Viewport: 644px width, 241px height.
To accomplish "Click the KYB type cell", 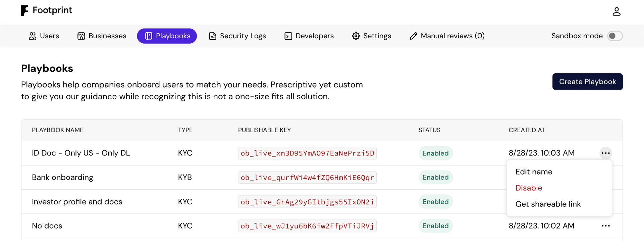I will pyautogui.click(x=185, y=177).
